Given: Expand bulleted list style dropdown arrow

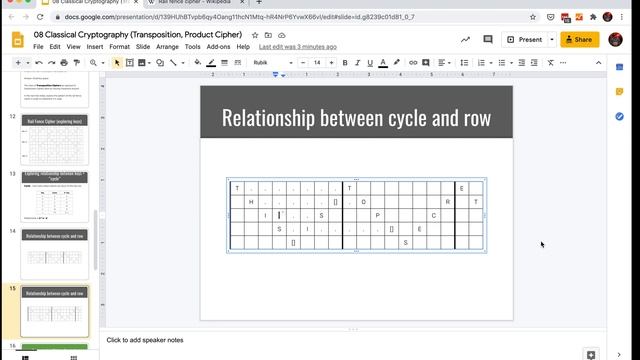Looking at the screenshot, I should (x=511, y=63).
